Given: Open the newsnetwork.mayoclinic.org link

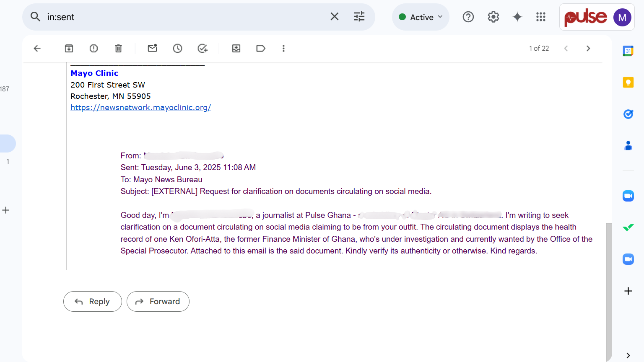Looking at the screenshot, I should (141, 108).
